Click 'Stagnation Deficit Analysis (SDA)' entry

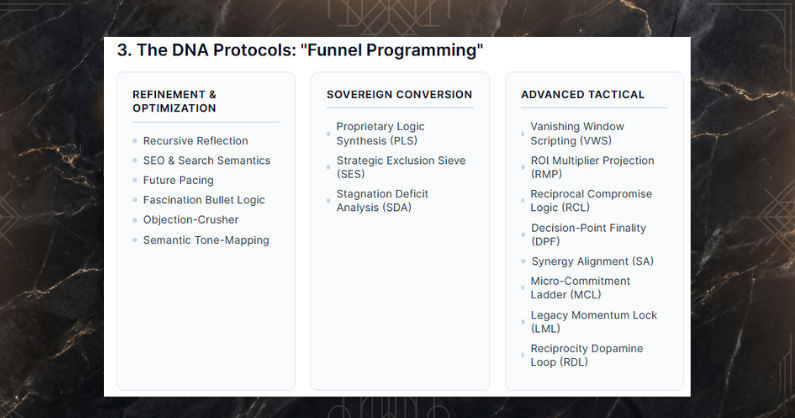pos(382,200)
